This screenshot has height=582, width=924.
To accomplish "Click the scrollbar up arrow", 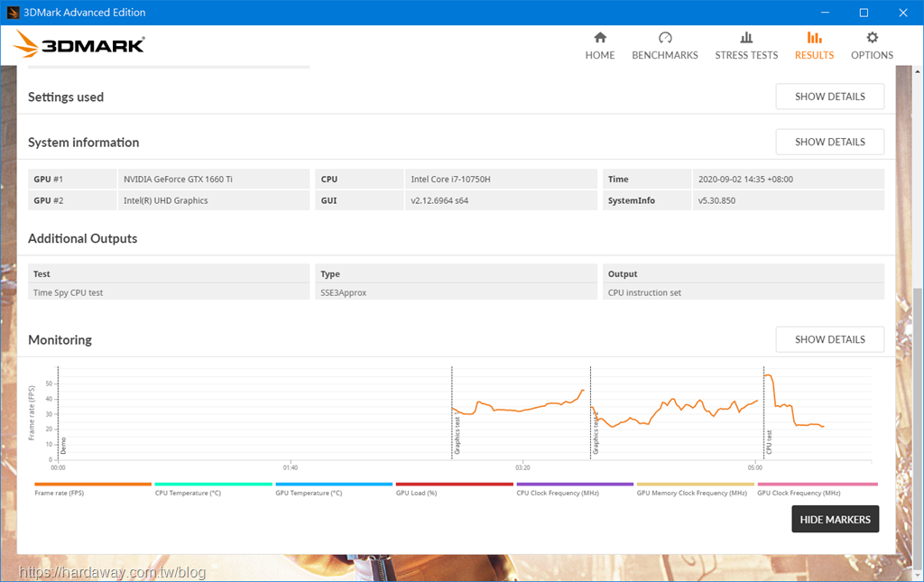I will pyautogui.click(x=917, y=71).
